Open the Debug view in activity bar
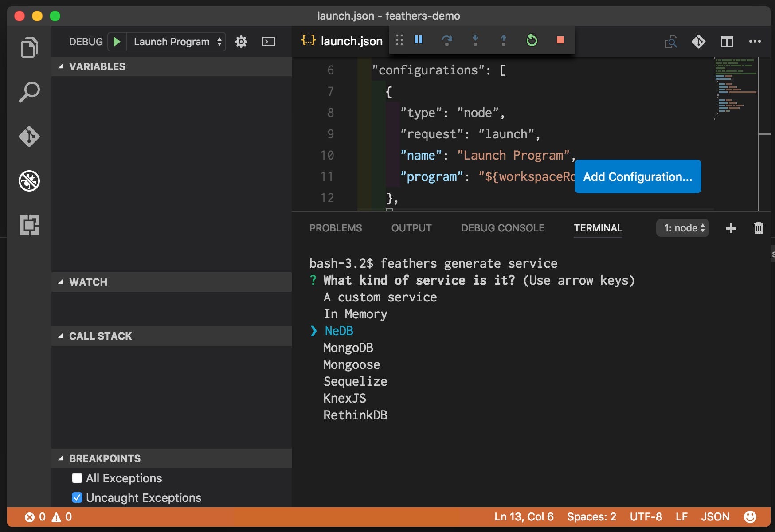The height and width of the screenshot is (532, 775). [x=29, y=181]
